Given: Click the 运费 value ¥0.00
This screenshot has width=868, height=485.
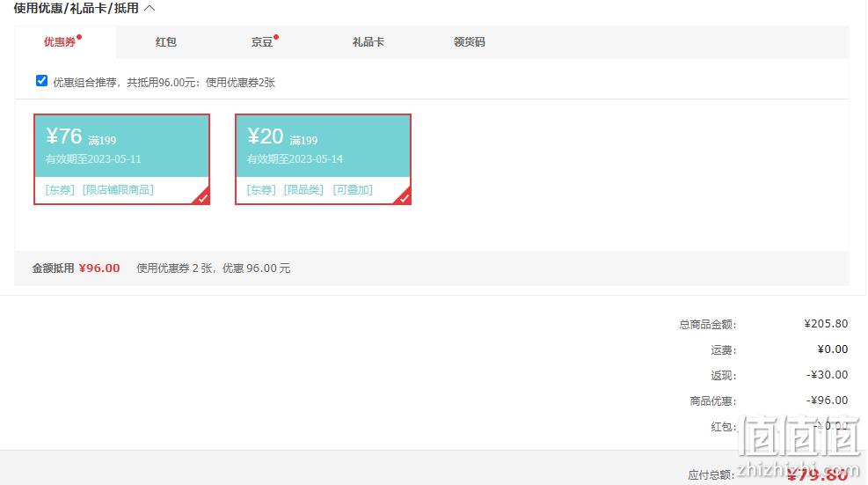Looking at the screenshot, I should (x=833, y=349).
